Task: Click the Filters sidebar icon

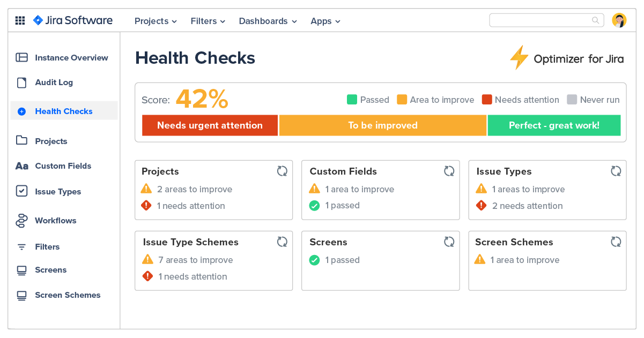Action: (21, 247)
